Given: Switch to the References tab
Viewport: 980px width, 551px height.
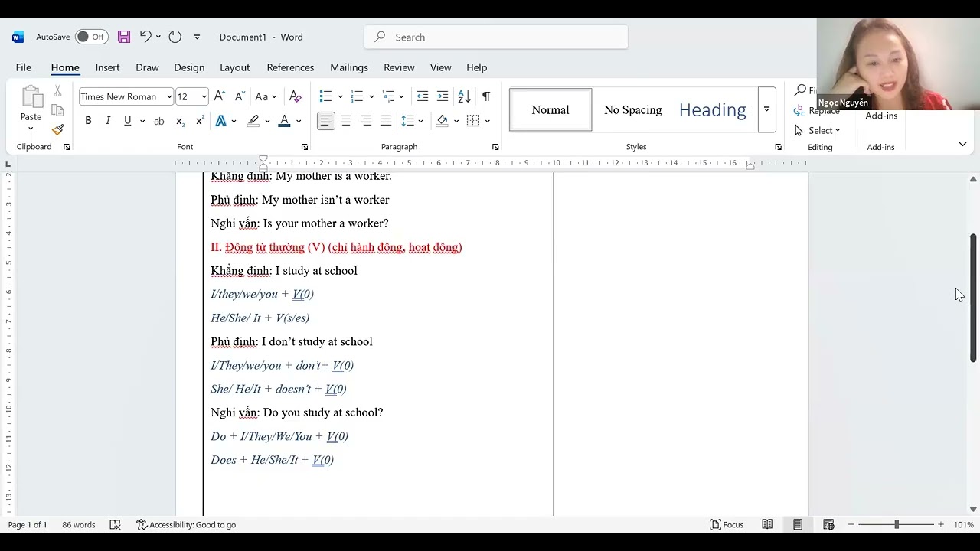Looking at the screenshot, I should click(290, 67).
